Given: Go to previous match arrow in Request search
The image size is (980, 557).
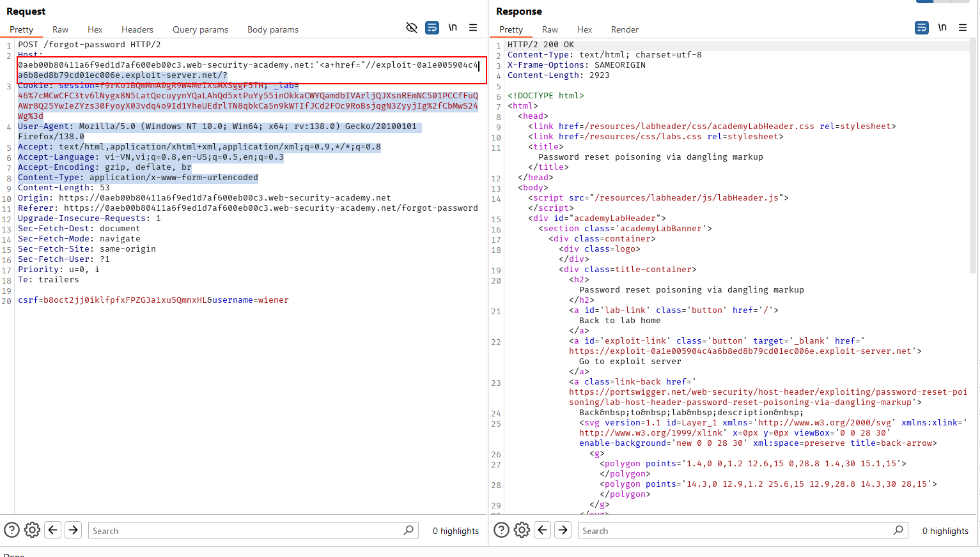Looking at the screenshot, I should point(53,530).
